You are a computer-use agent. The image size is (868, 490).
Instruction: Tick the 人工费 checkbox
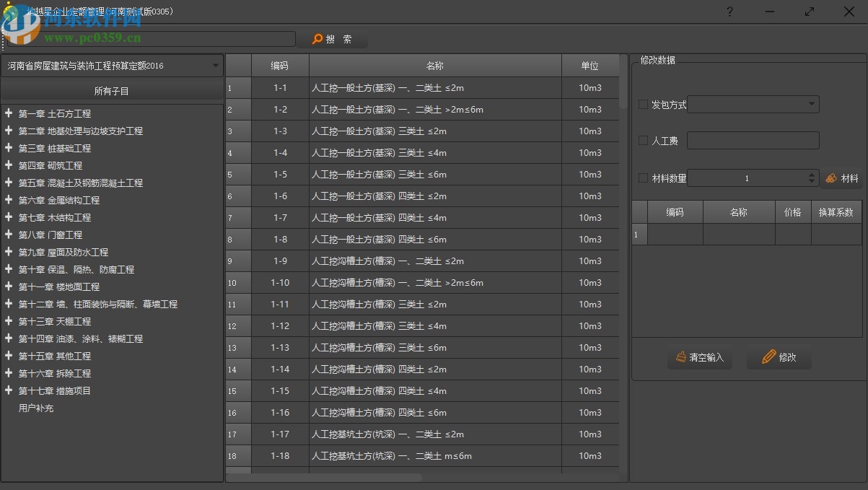pyautogui.click(x=643, y=141)
